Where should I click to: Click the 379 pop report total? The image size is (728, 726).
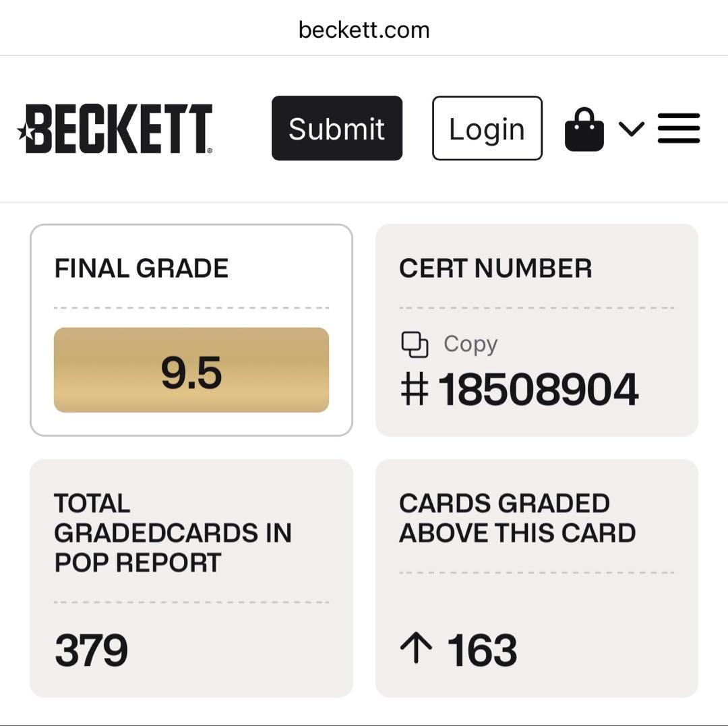pyautogui.click(x=91, y=650)
